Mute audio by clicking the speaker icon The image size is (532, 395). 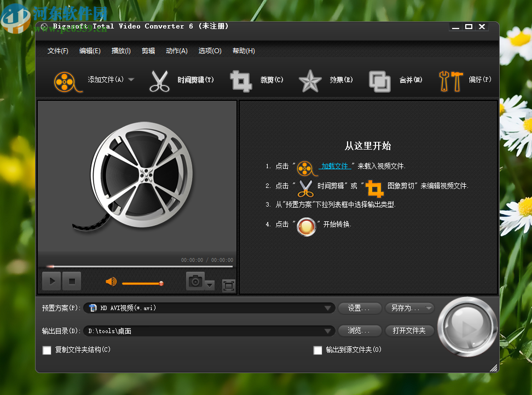click(x=111, y=281)
